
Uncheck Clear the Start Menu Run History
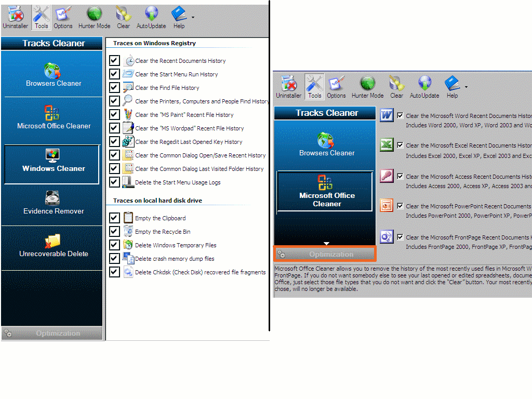click(114, 74)
